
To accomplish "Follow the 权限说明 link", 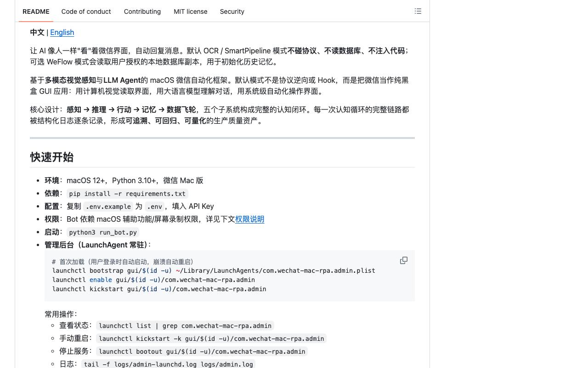I will click(249, 219).
